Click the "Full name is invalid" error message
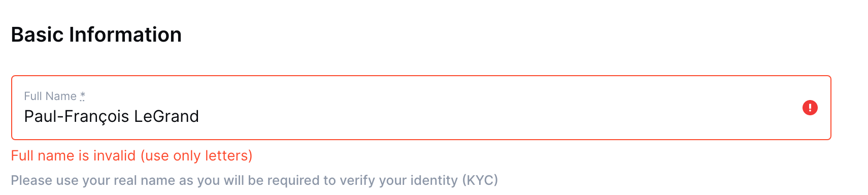Image resolution: width=868 pixels, height=195 pixels. pyautogui.click(x=74, y=155)
